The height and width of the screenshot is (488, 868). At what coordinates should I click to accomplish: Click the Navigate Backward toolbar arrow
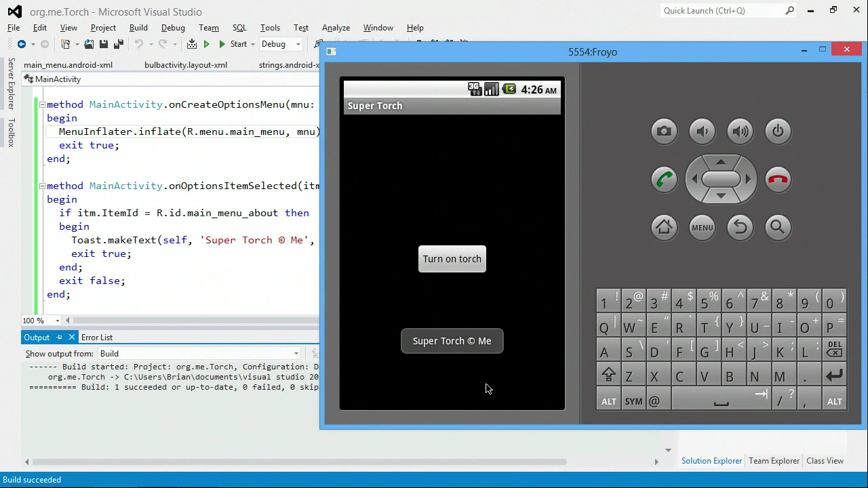tap(21, 44)
